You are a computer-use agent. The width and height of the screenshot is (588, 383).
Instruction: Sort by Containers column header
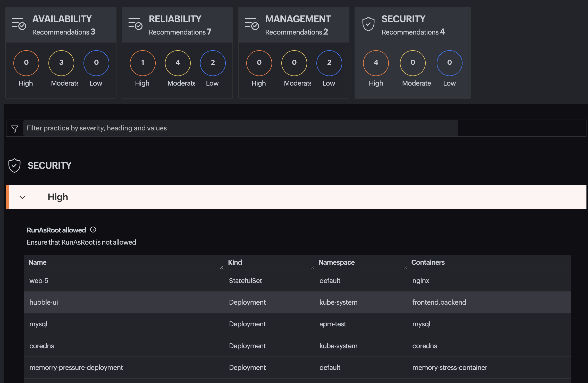[428, 262]
